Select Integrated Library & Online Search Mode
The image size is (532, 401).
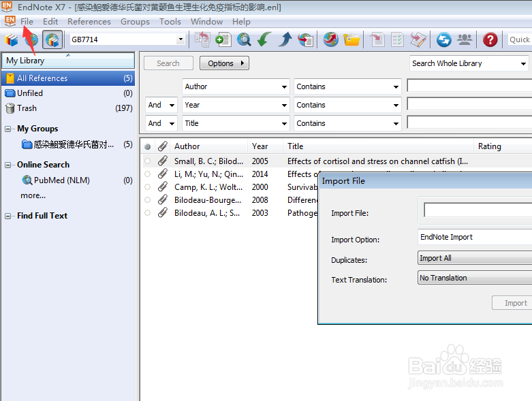tap(52, 39)
